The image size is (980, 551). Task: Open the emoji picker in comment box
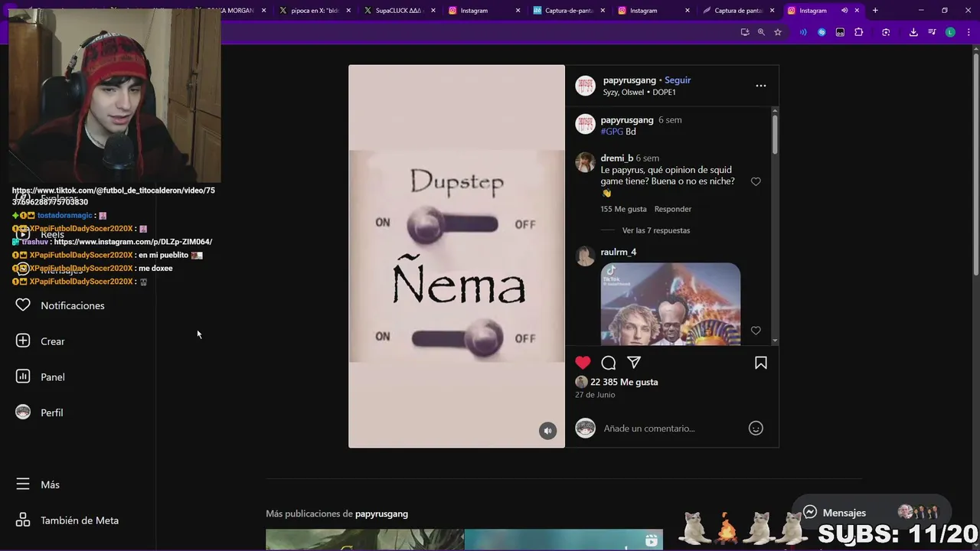coord(756,429)
